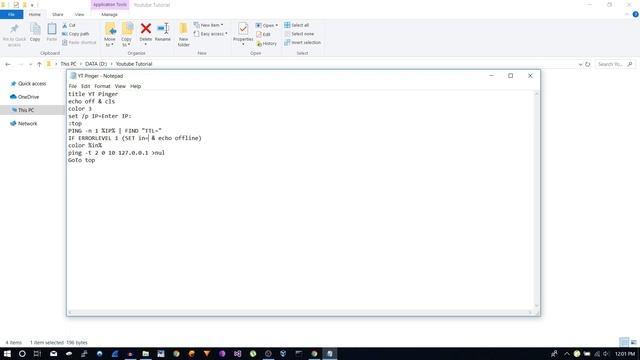The width and height of the screenshot is (640, 360).
Task: Click the Explorer search magnifier icon
Action: (630, 64)
